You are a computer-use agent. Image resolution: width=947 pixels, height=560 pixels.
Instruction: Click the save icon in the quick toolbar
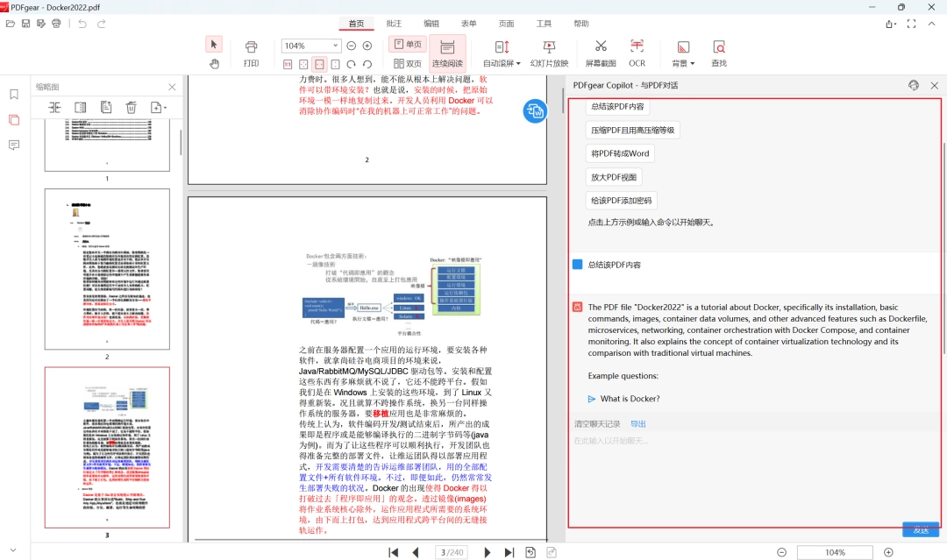tap(26, 24)
